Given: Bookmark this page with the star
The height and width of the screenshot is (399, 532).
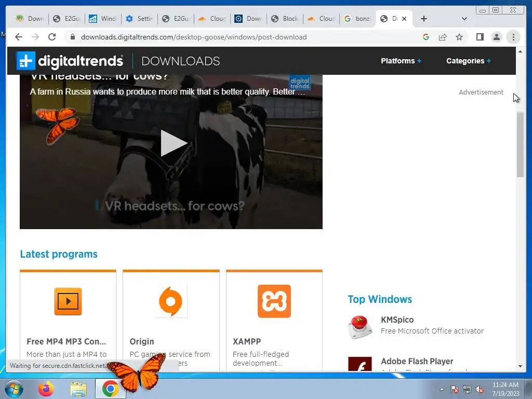Looking at the screenshot, I should click(459, 37).
